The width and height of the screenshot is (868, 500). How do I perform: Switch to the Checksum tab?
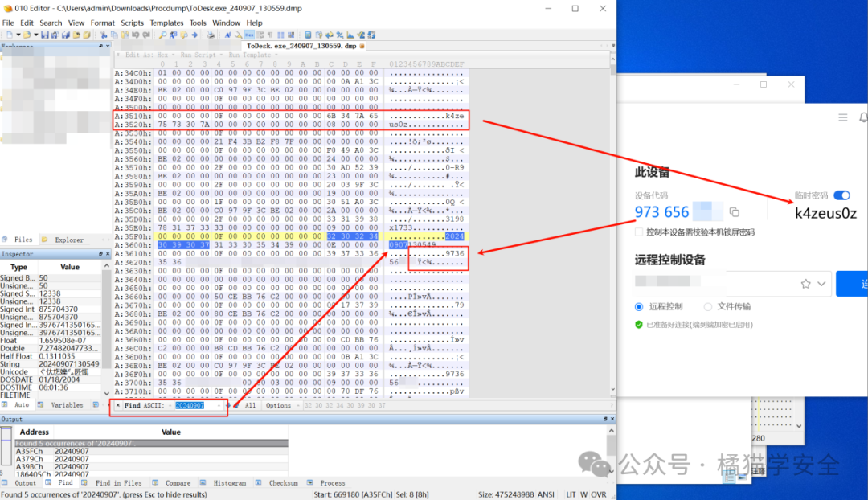tap(278, 483)
